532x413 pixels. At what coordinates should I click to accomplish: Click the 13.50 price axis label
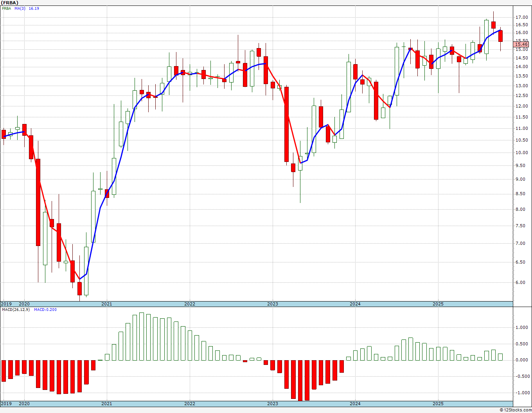521,76
